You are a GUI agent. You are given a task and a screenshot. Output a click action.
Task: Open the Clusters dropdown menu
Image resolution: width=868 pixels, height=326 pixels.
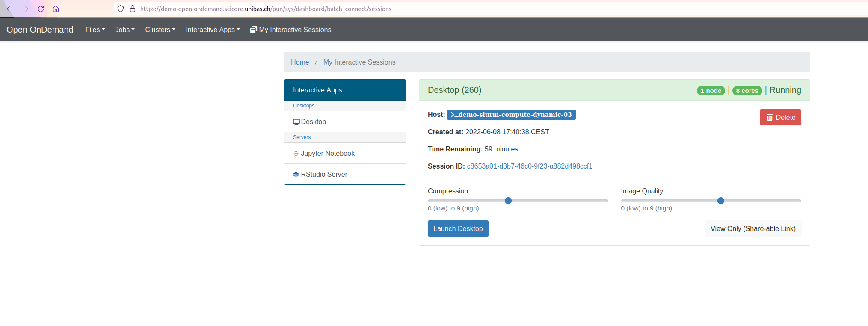click(160, 30)
